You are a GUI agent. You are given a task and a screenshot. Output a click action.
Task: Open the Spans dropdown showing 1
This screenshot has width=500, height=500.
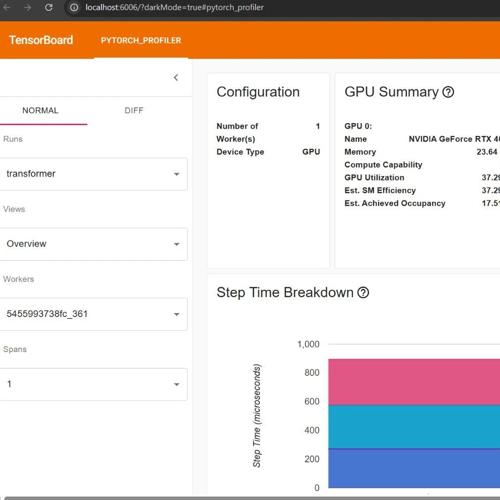pyautogui.click(x=93, y=384)
